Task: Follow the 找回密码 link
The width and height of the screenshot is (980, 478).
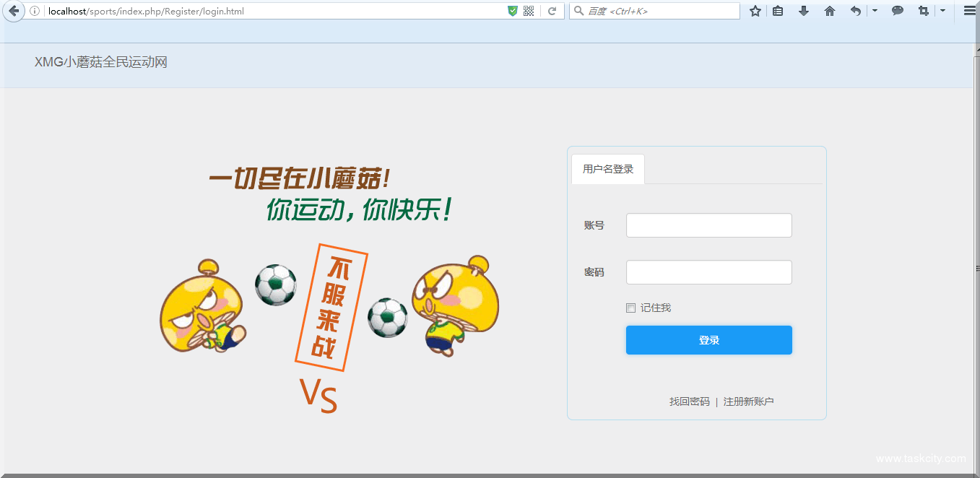Action: pyautogui.click(x=689, y=401)
